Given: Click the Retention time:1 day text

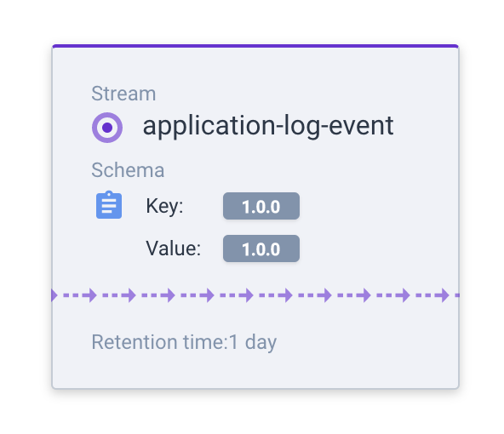Looking at the screenshot, I should tap(184, 342).
